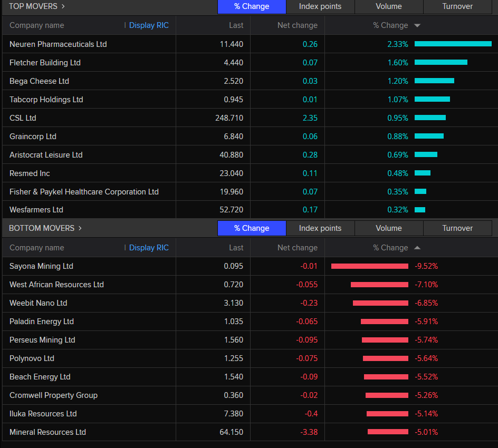Select % Change tab in Bottom Movers
The height and width of the screenshot is (448, 498).
[x=252, y=228]
